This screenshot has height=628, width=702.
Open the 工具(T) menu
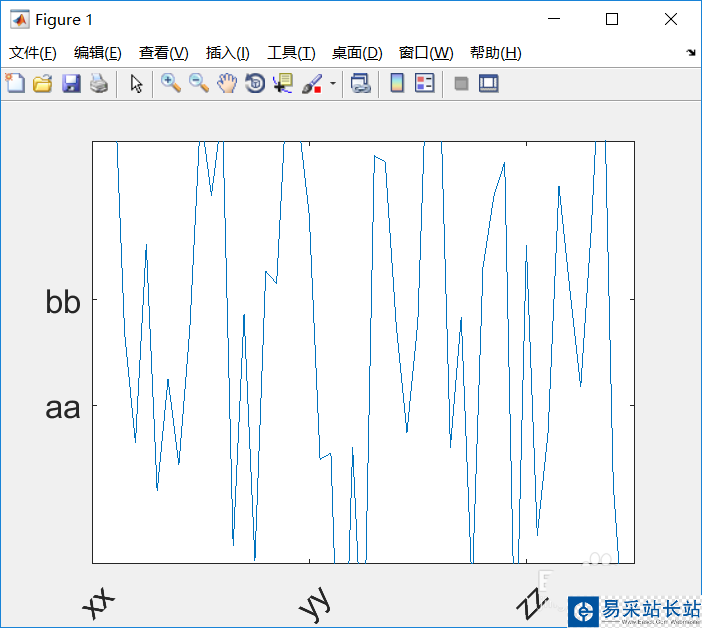coord(291,53)
